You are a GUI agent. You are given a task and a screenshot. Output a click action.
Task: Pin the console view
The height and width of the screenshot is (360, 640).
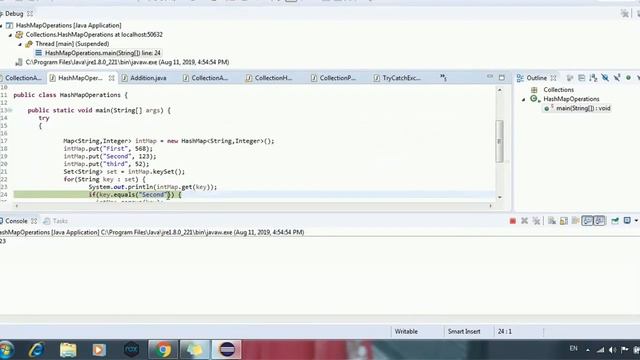point(615,221)
